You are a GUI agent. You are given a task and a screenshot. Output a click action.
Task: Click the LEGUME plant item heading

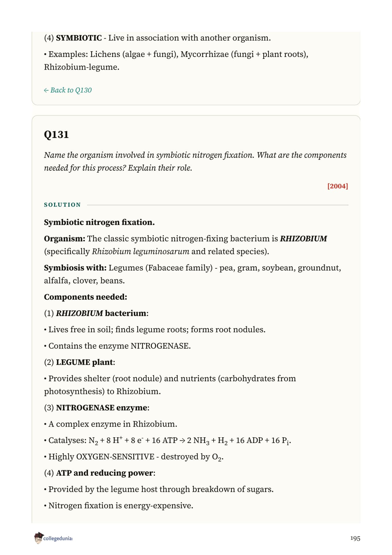click(x=79, y=362)
